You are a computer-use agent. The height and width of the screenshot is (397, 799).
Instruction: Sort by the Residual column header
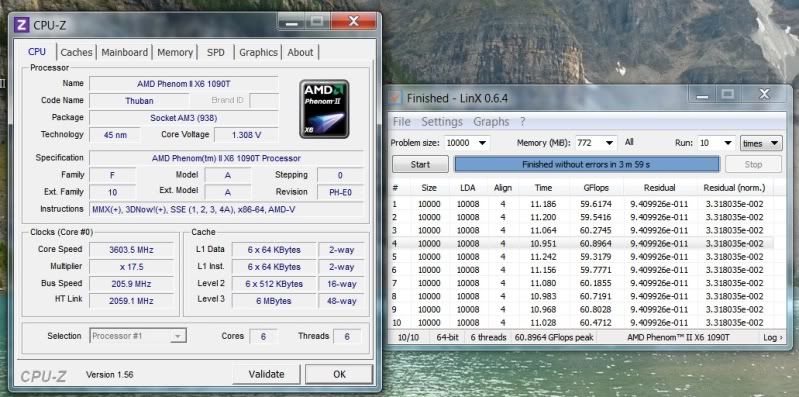(659, 188)
